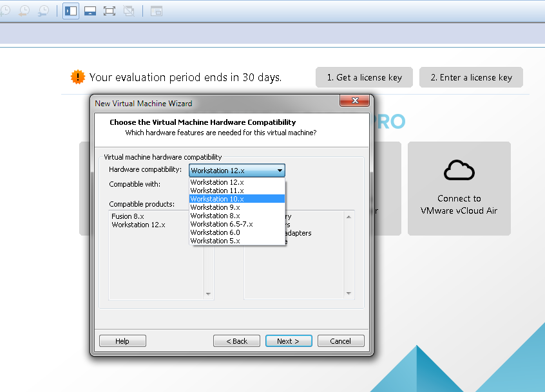Image resolution: width=545 pixels, height=392 pixels.
Task: Proceed with the Next > button
Action: point(289,341)
